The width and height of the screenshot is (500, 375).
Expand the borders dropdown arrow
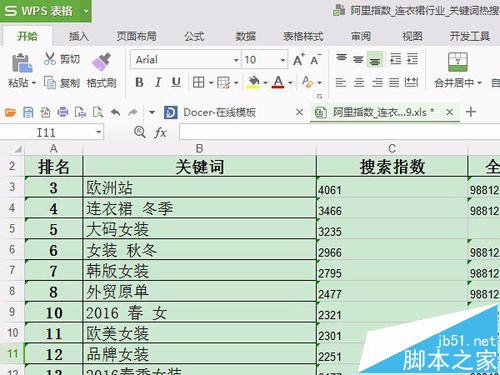click(x=211, y=82)
